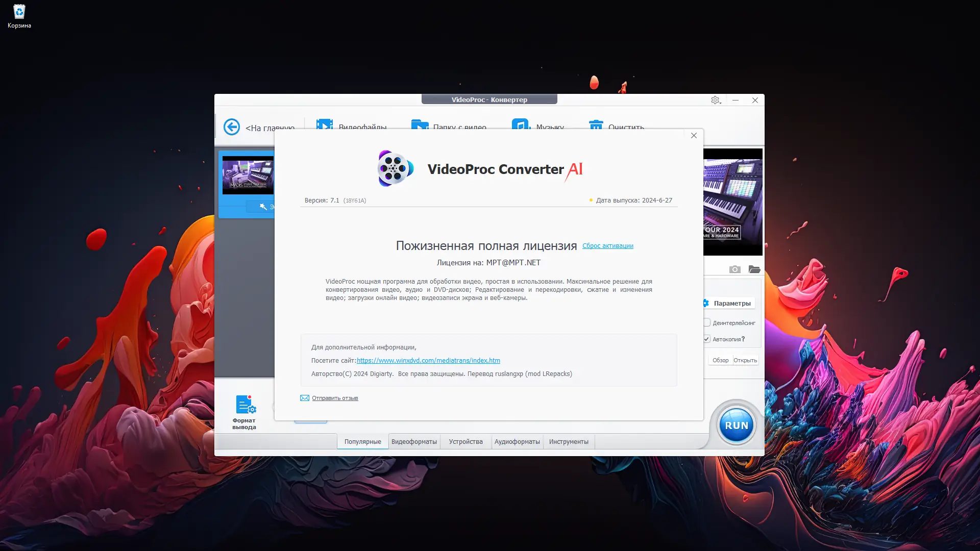Click the camera snapshot icon under preview
980x551 pixels.
(x=734, y=269)
